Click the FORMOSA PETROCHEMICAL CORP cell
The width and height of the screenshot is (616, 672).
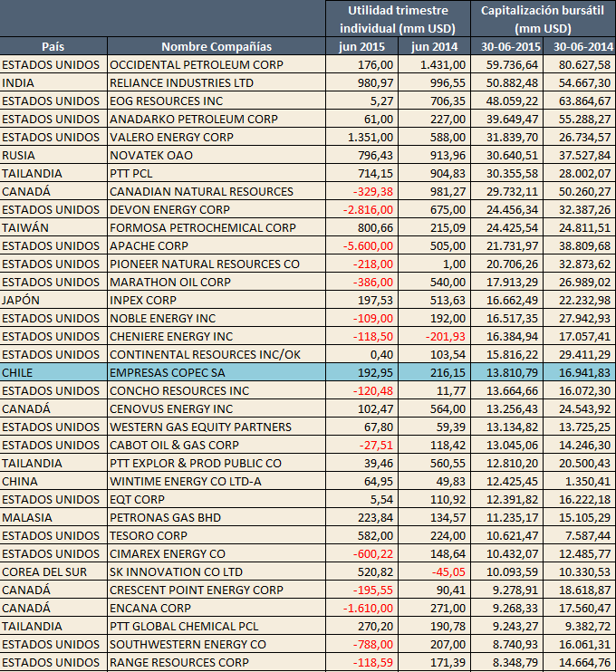click(217, 227)
